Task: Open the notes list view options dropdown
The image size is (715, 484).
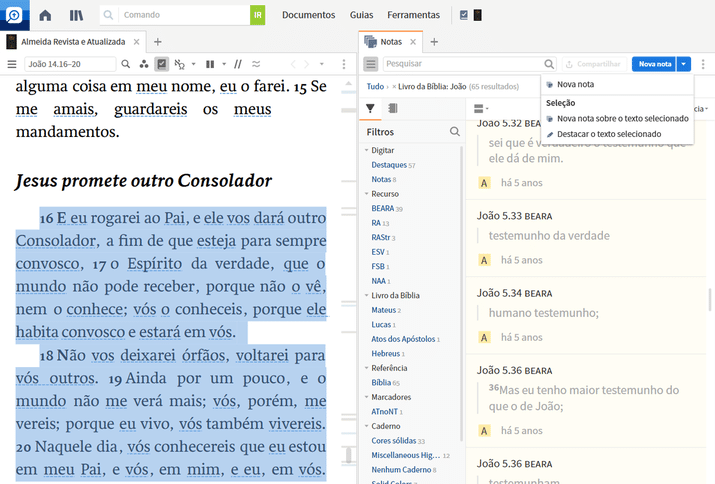Action: [x=481, y=109]
